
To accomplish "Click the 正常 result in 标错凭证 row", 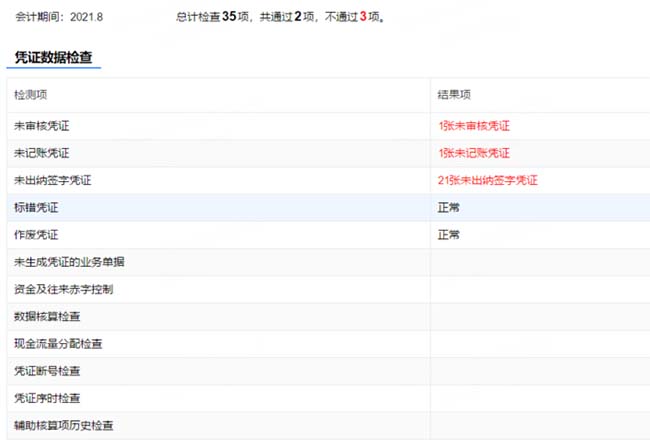I will (449, 207).
